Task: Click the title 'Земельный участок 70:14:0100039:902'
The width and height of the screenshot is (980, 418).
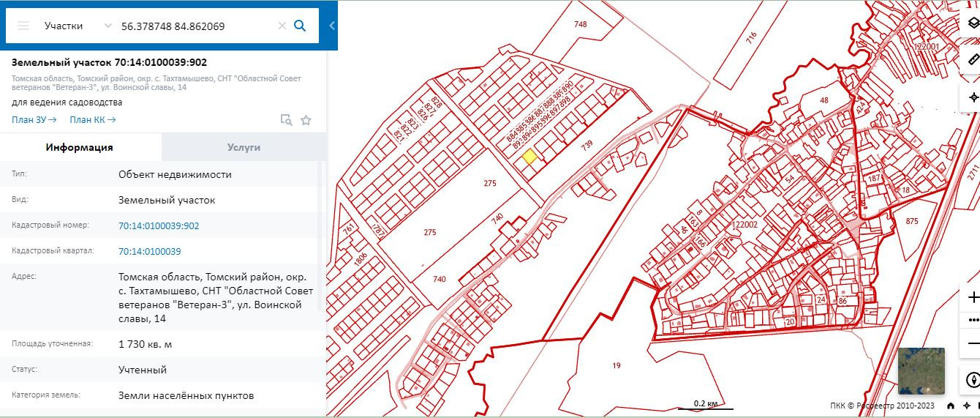Action: pos(109,63)
